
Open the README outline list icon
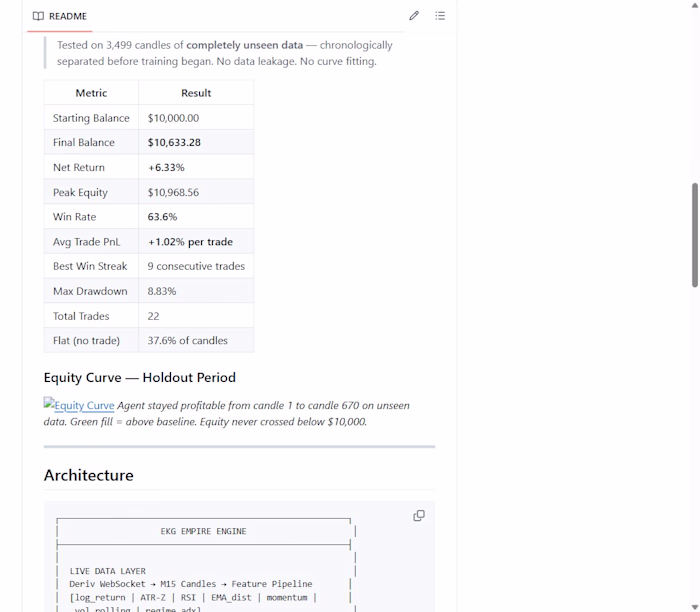(x=440, y=16)
